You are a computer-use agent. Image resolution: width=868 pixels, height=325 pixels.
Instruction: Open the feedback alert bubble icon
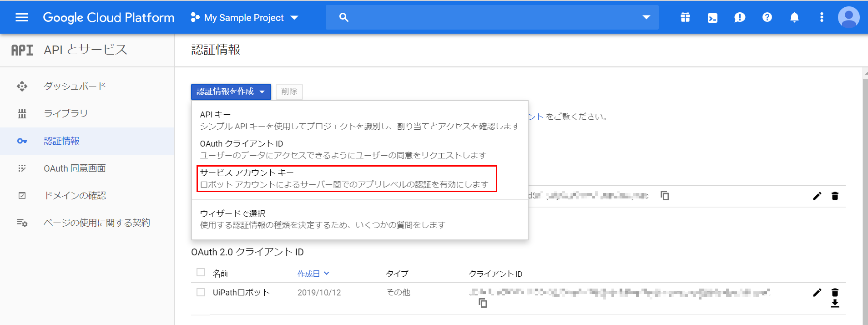click(740, 17)
